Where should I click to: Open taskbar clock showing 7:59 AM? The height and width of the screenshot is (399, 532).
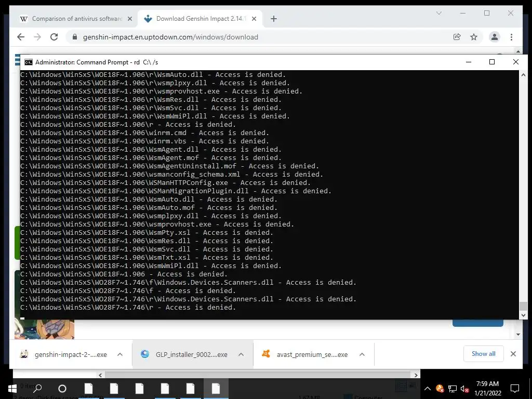coord(487,389)
